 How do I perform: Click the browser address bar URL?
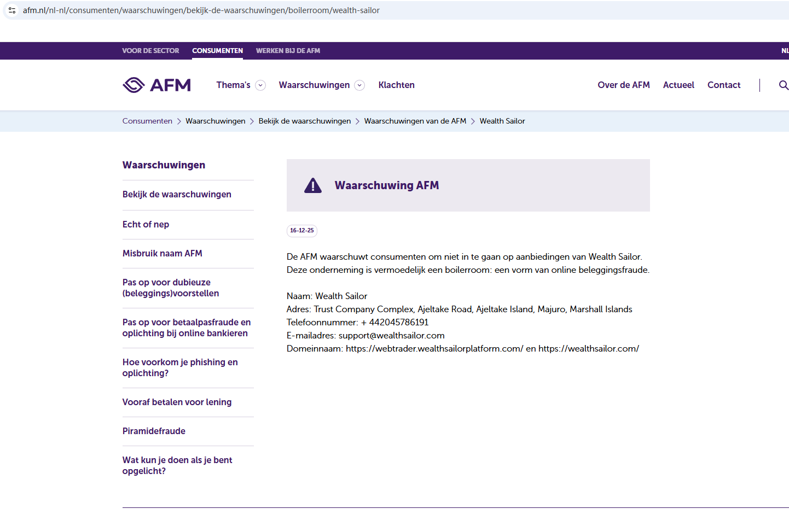(x=201, y=10)
